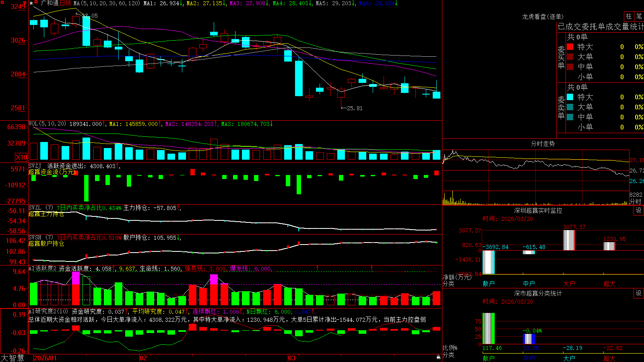Click the 委卖单 vertical label

561,107
